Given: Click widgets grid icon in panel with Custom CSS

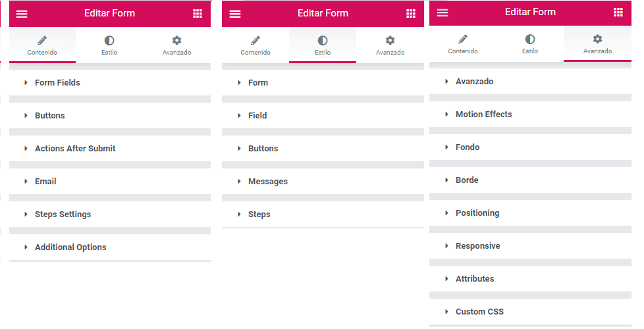Looking at the screenshot, I should (x=618, y=13).
